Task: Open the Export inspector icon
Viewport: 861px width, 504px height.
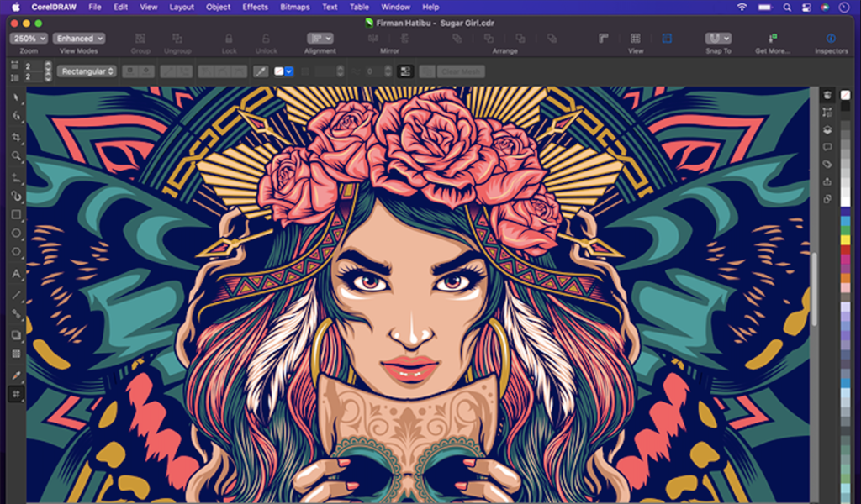Action: 827,181
